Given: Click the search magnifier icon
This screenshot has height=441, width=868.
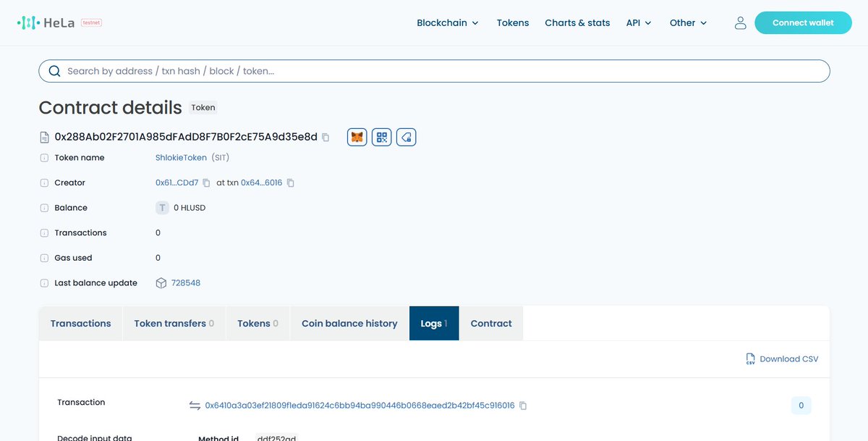Looking at the screenshot, I should tap(54, 71).
